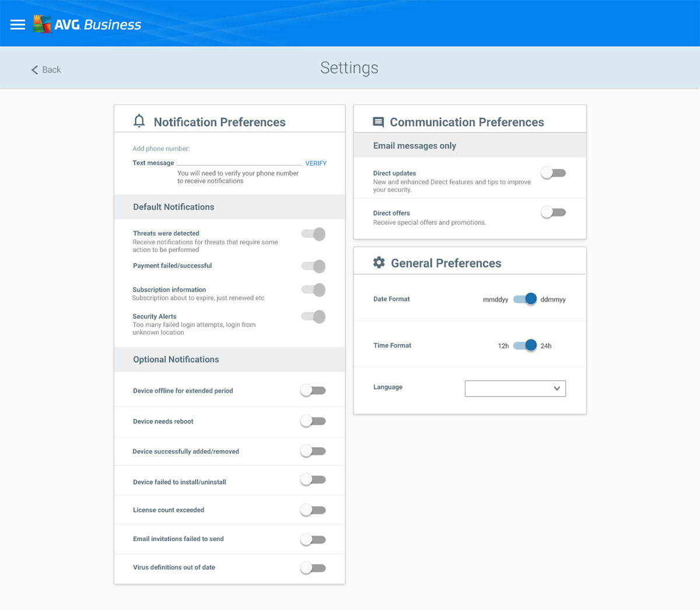The image size is (700, 610).
Task: Click the 'Device successfully added/removed' label
Action: 186,451
